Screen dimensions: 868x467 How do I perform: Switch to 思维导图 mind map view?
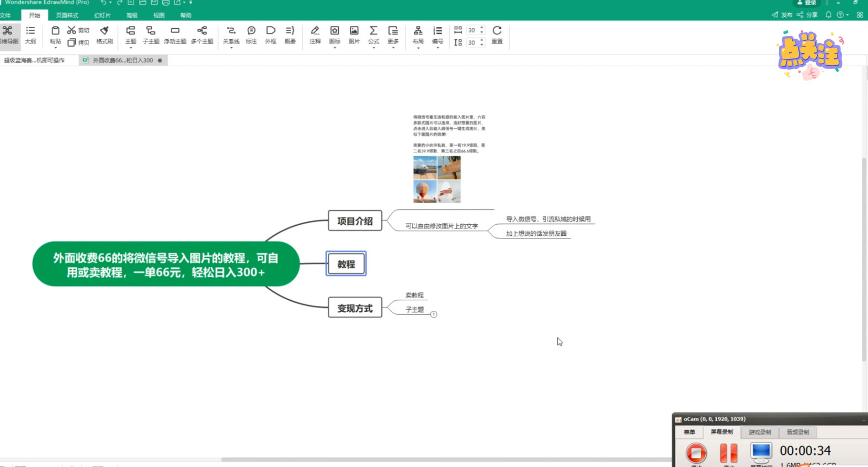coord(8,34)
